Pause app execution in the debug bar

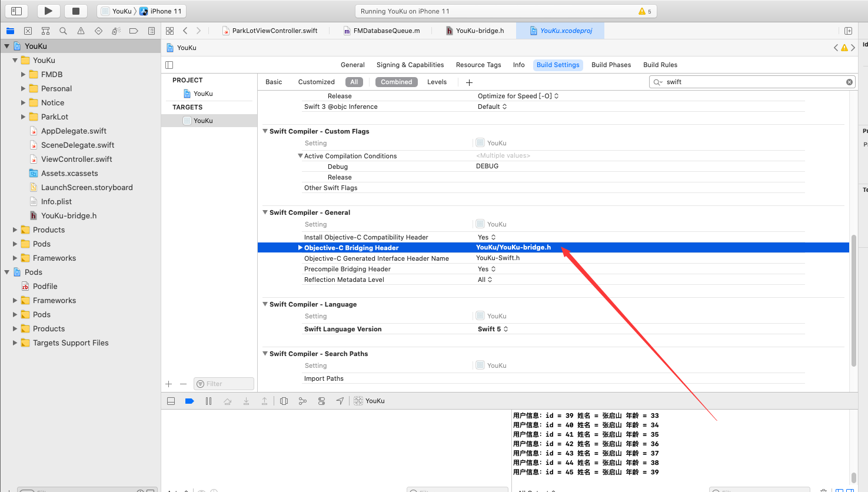(208, 401)
